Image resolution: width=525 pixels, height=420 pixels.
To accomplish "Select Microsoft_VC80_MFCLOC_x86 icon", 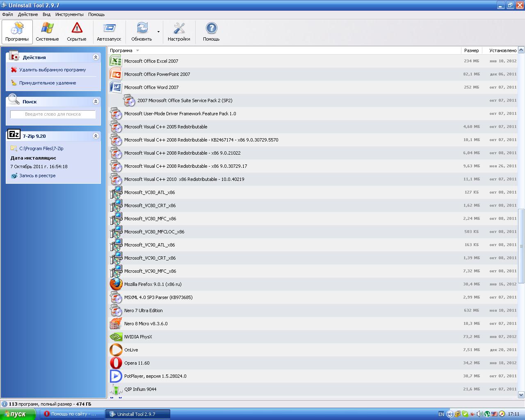I will [x=116, y=232].
